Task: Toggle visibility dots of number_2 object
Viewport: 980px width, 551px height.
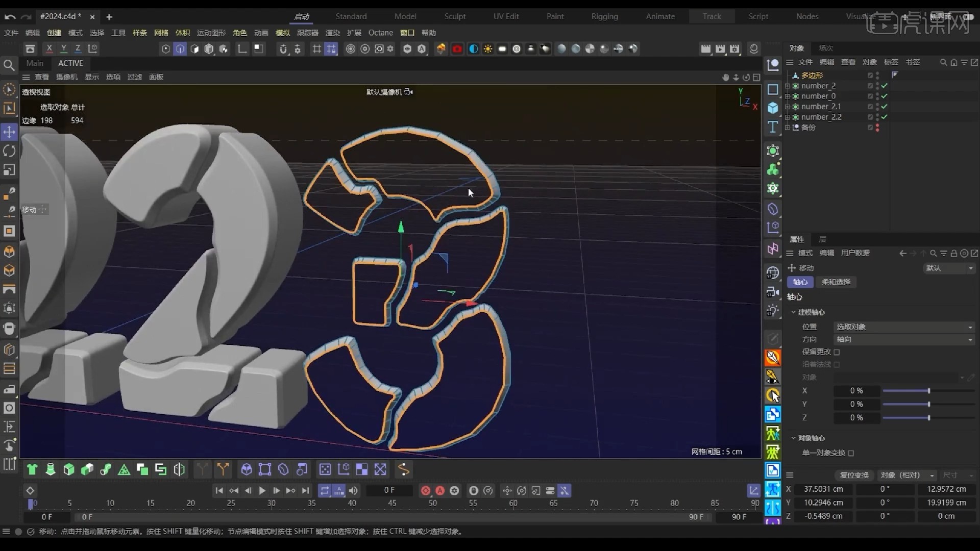Action: click(877, 86)
